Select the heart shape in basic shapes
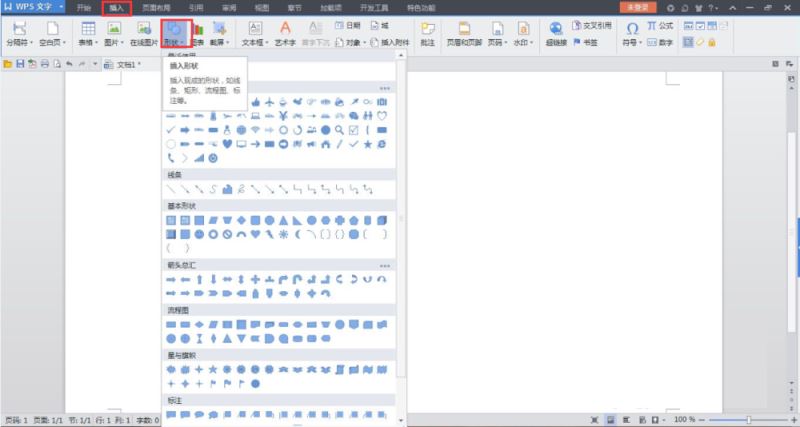 256,234
